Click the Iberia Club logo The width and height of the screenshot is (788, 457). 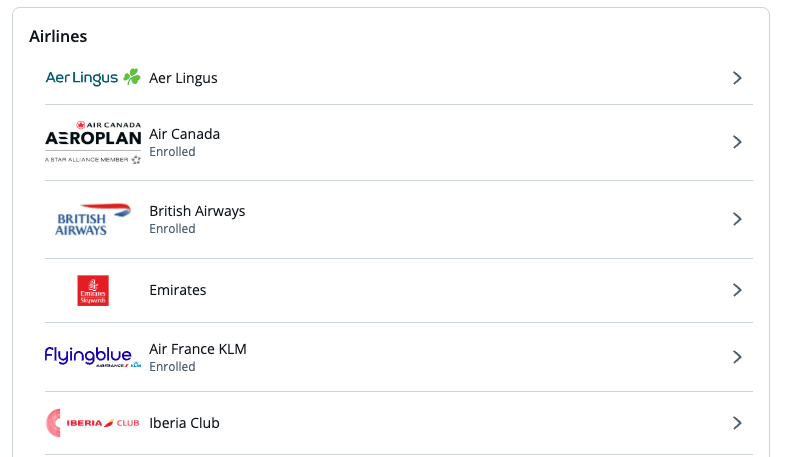[x=93, y=423]
